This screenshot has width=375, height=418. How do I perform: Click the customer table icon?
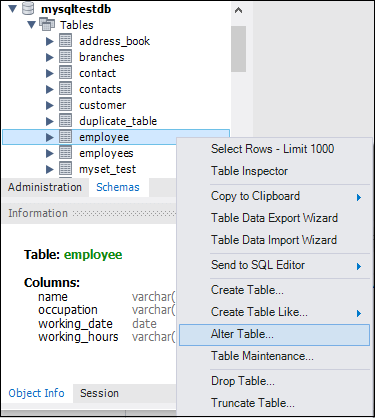pos(65,105)
